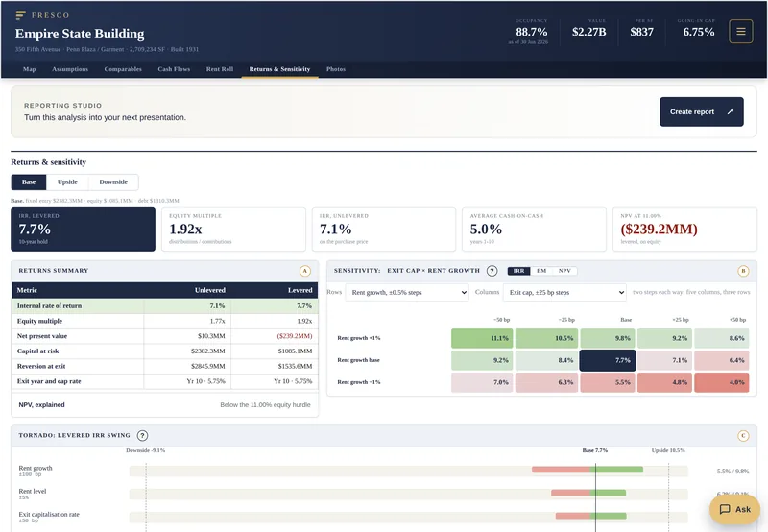The image size is (768, 532).
Task: Click the $837 per SF figure
Action: click(x=641, y=32)
